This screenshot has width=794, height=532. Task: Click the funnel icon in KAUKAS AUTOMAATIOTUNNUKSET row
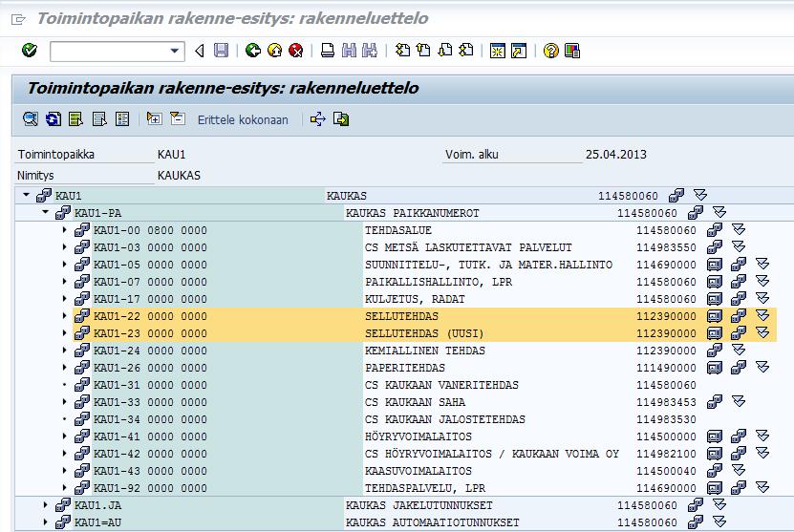[719, 521]
